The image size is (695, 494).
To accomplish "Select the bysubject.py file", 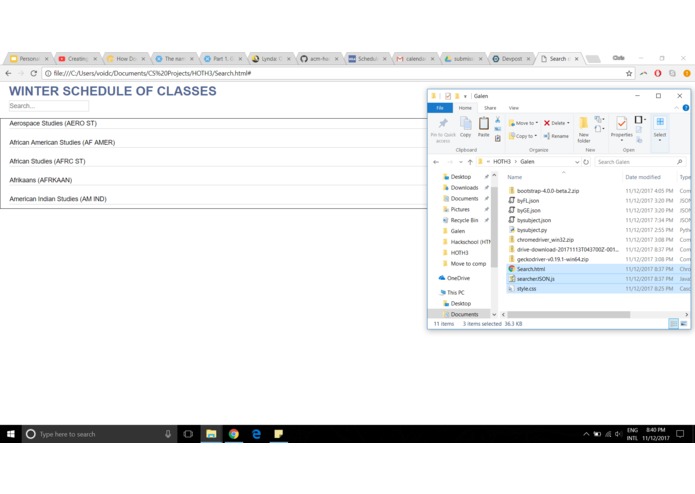I will tap(531, 230).
